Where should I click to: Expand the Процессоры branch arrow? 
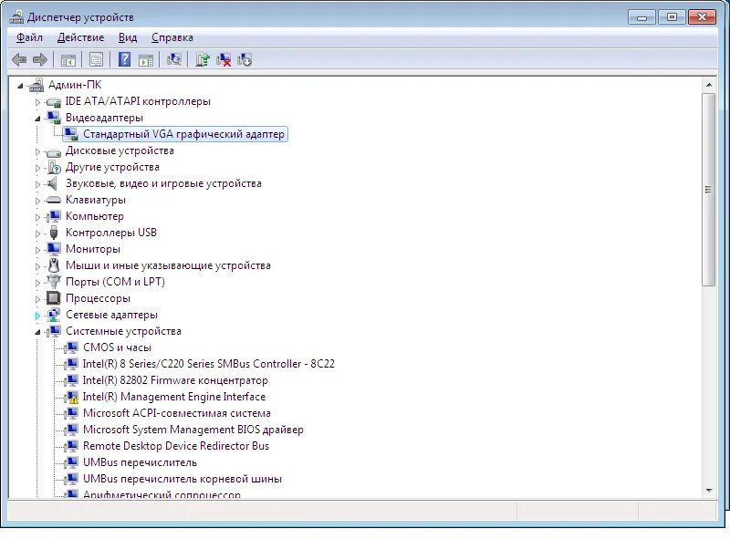click(37, 299)
